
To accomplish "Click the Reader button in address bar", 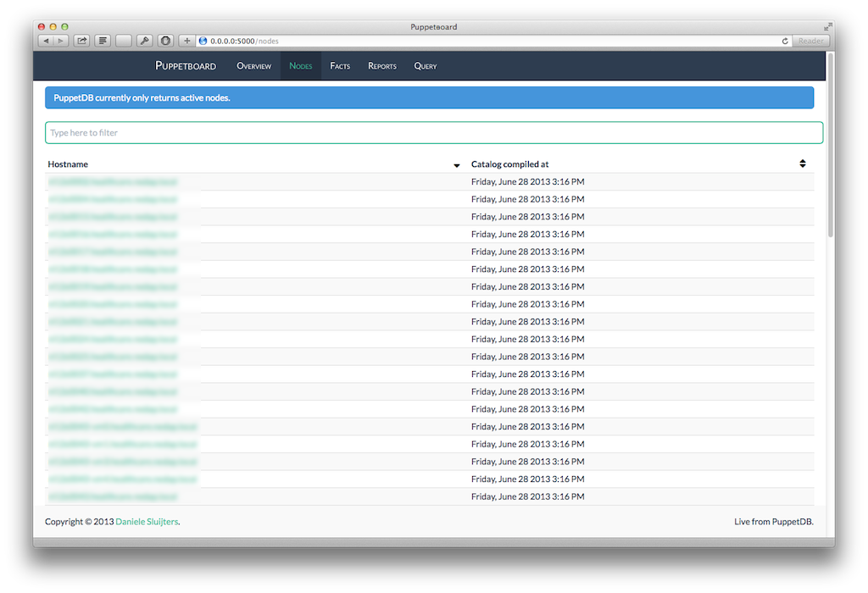I will 810,41.
